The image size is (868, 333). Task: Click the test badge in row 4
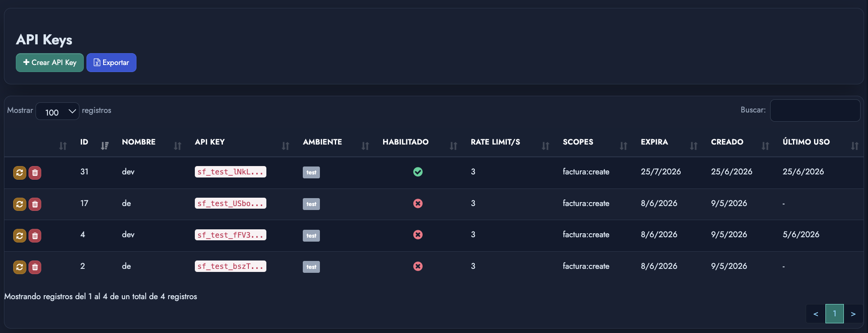pyautogui.click(x=311, y=235)
